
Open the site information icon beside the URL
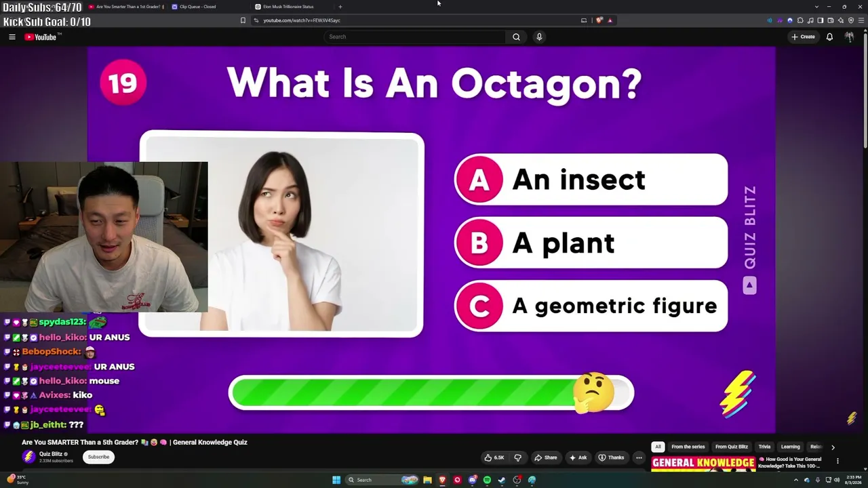click(x=256, y=20)
